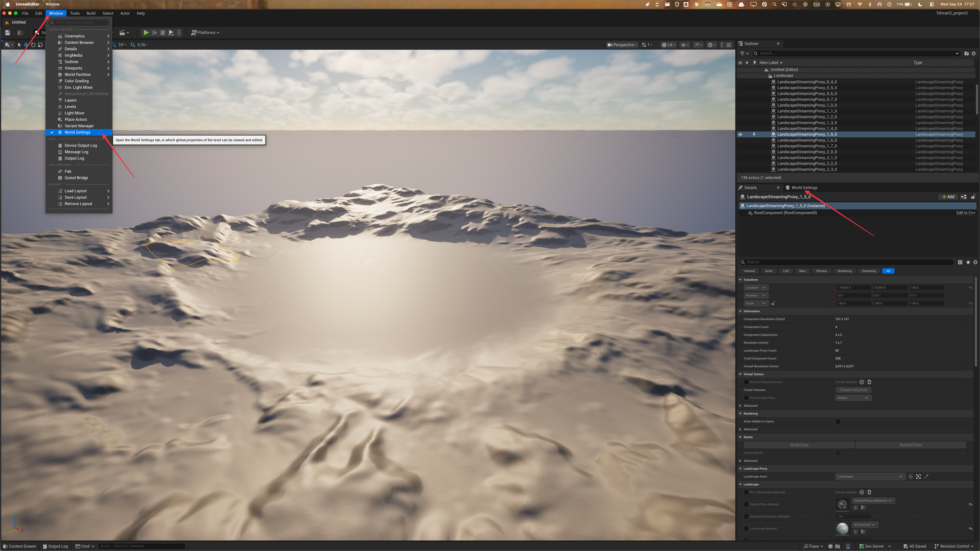Toggle Draw in Virtual Textures checkbox

click(746, 382)
